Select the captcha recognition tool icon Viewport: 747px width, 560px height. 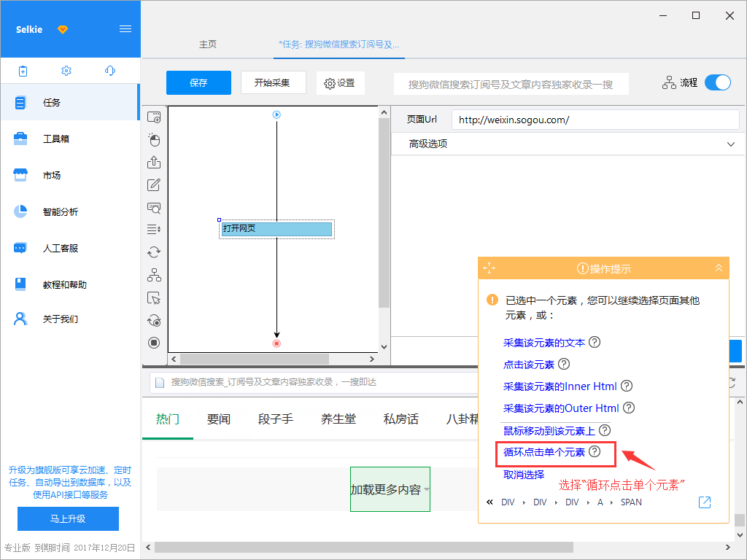tap(154, 208)
